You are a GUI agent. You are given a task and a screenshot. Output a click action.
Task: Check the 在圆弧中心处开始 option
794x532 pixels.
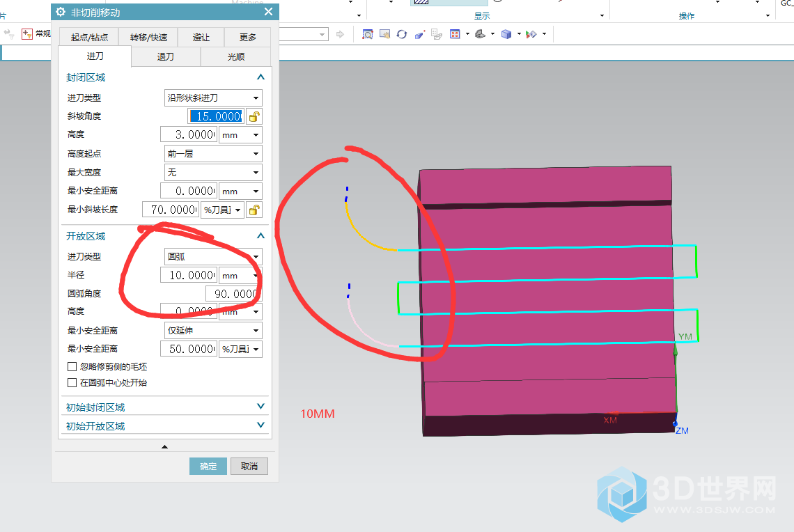click(72, 382)
